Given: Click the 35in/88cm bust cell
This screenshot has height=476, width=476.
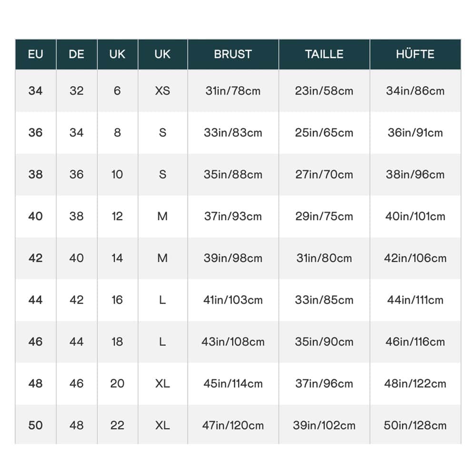Looking at the screenshot, I should [x=233, y=174].
